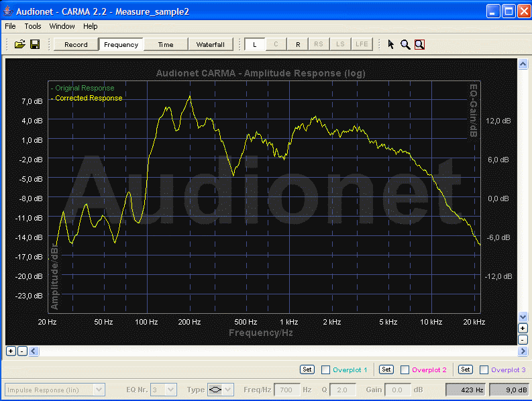
Task: Enable the Overplot 1 checkbox
Action: point(325,369)
